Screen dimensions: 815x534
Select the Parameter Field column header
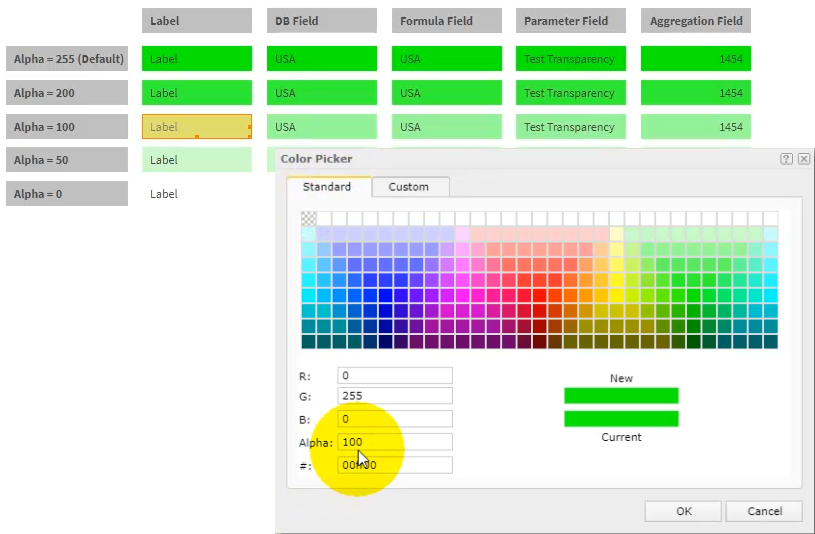(x=571, y=21)
